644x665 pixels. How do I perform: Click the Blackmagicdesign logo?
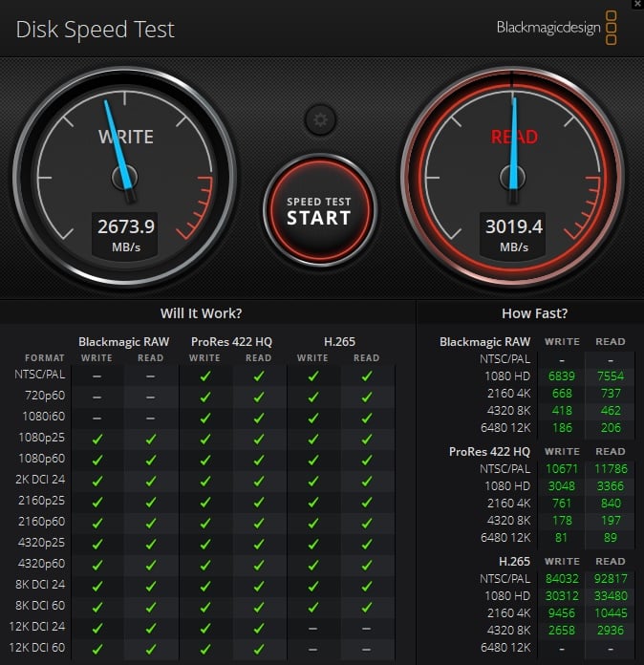[557, 28]
